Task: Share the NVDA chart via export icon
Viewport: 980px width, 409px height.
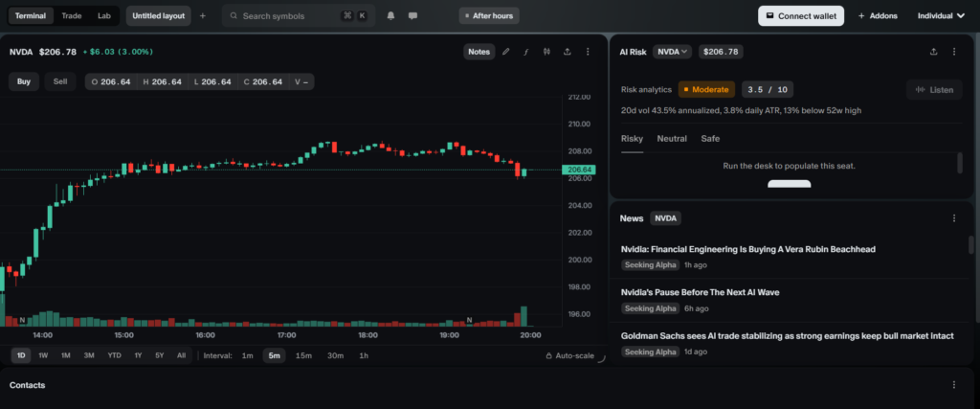Action: point(568,52)
